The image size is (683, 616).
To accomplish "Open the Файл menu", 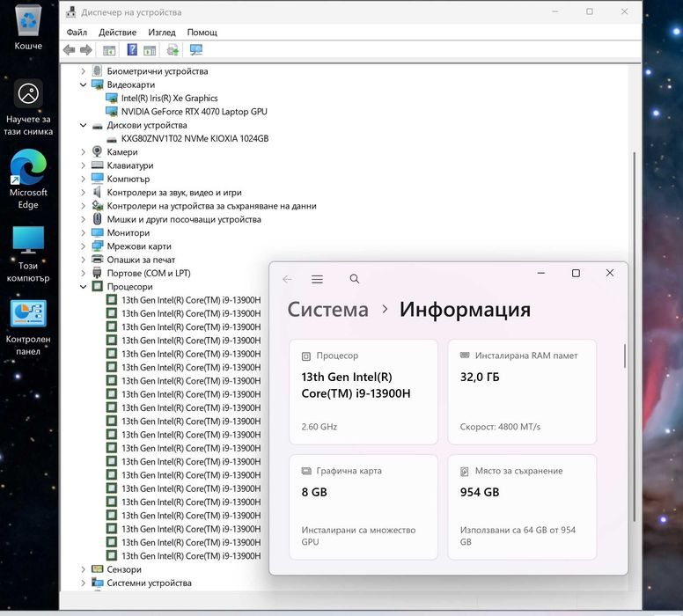I will pos(77,33).
